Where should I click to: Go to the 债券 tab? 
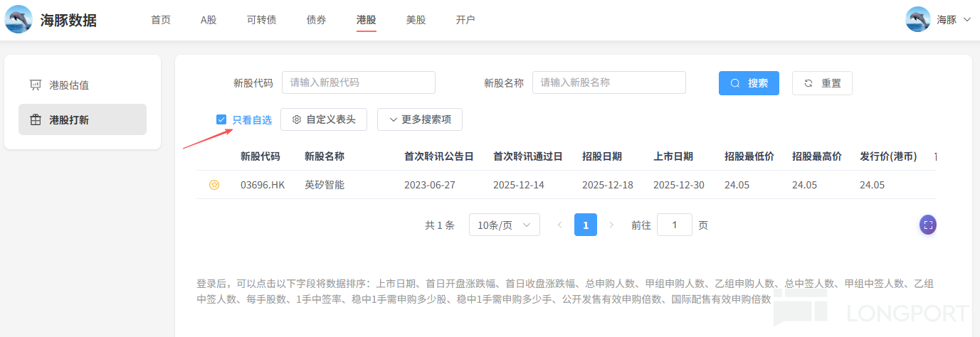coord(317,20)
